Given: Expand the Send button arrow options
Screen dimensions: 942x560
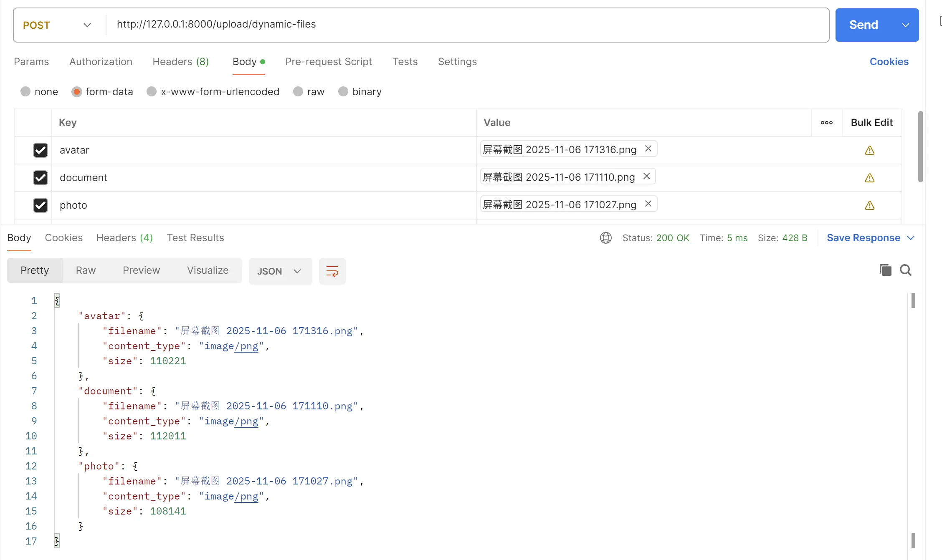Looking at the screenshot, I should pyautogui.click(x=905, y=25).
